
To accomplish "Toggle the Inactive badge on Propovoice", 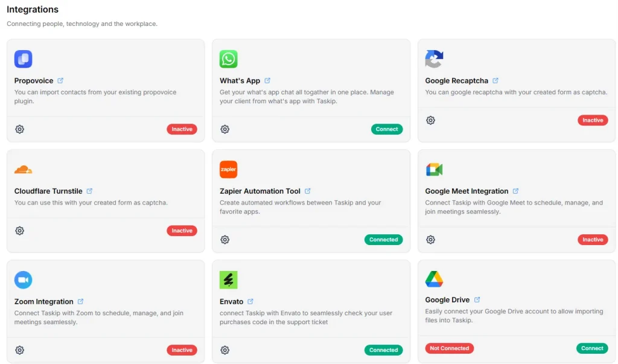I will click(x=182, y=129).
